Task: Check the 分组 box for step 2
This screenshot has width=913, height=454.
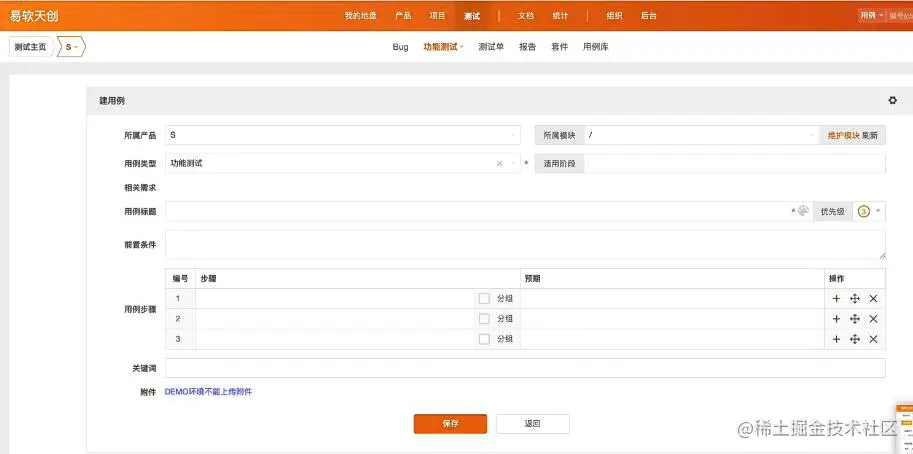Action: pyautogui.click(x=484, y=319)
